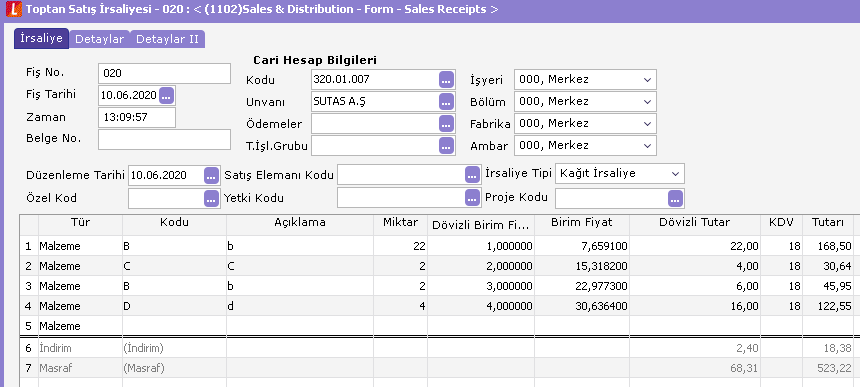Image resolution: width=860 pixels, height=387 pixels.
Task: Switch to the Detaylar tab
Action: tap(99, 39)
